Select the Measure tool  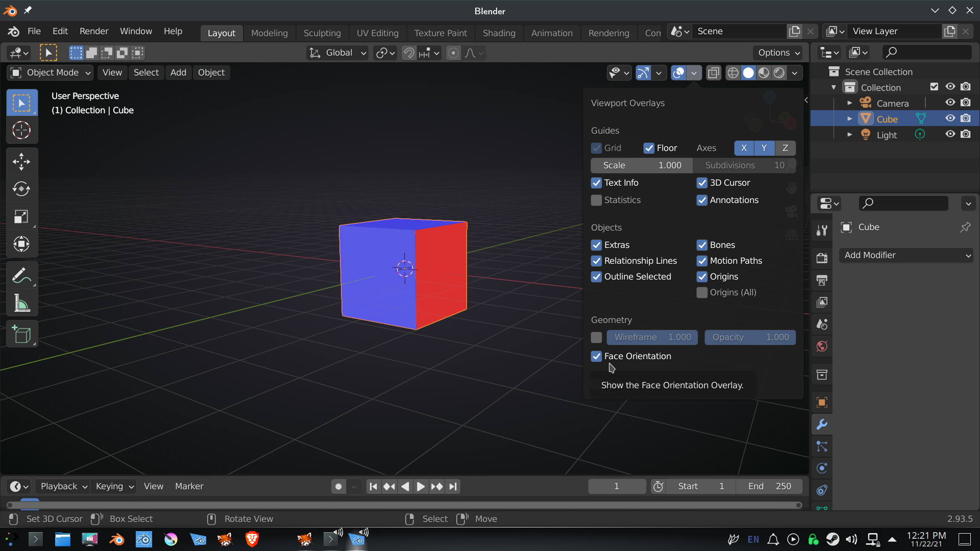click(x=21, y=303)
